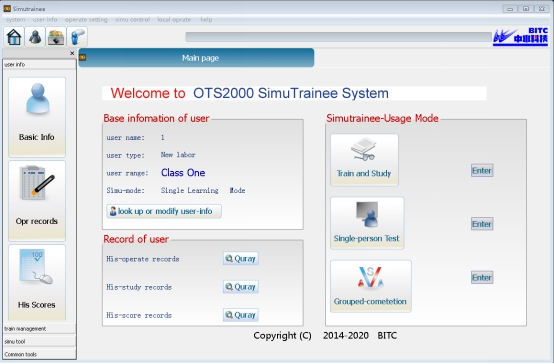Click the 'Single Learning Mode' value
This screenshot has width=554, height=364.
(x=203, y=190)
